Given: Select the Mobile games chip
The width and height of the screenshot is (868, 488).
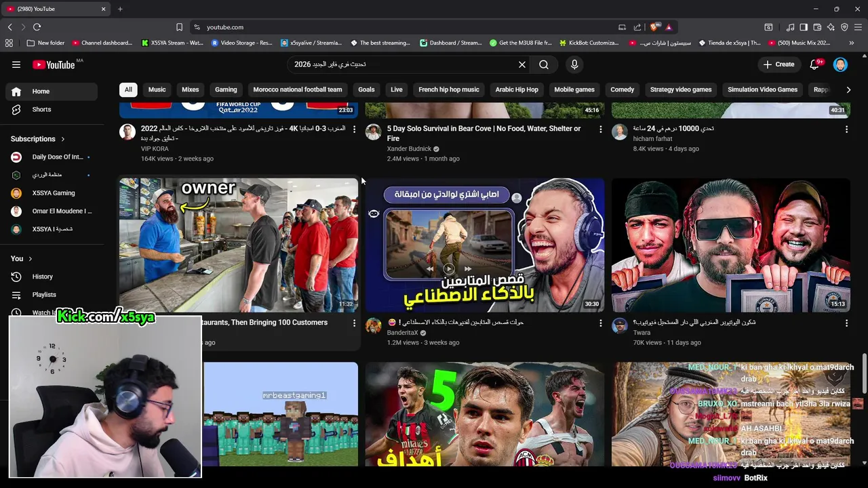Looking at the screenshot, I should pyautogui.click(x=574, y=89).
